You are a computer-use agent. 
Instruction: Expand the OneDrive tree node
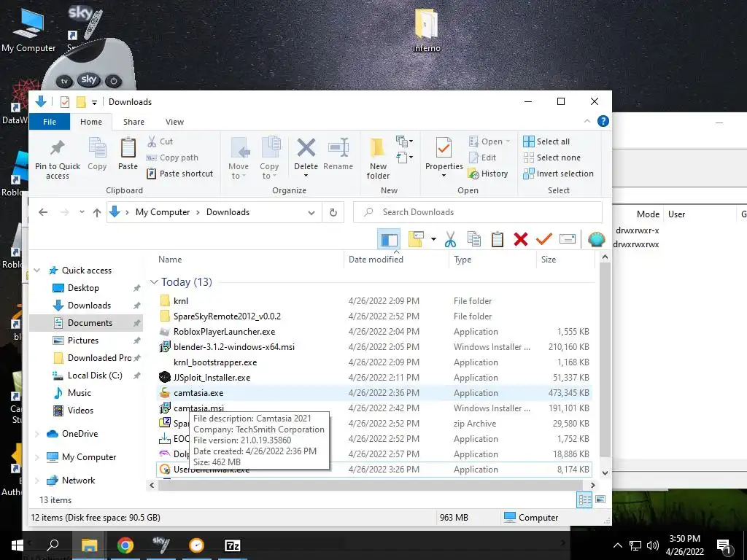click(37, 434)
